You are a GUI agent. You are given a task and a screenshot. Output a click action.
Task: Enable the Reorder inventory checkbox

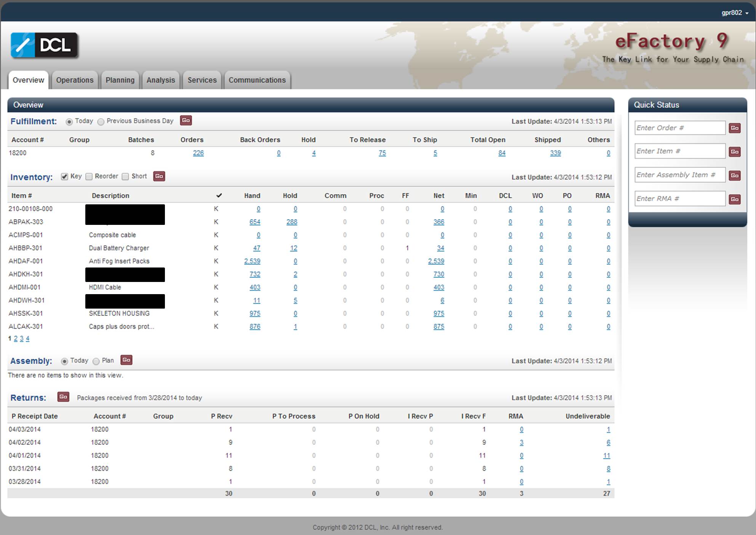pos(89,177)
